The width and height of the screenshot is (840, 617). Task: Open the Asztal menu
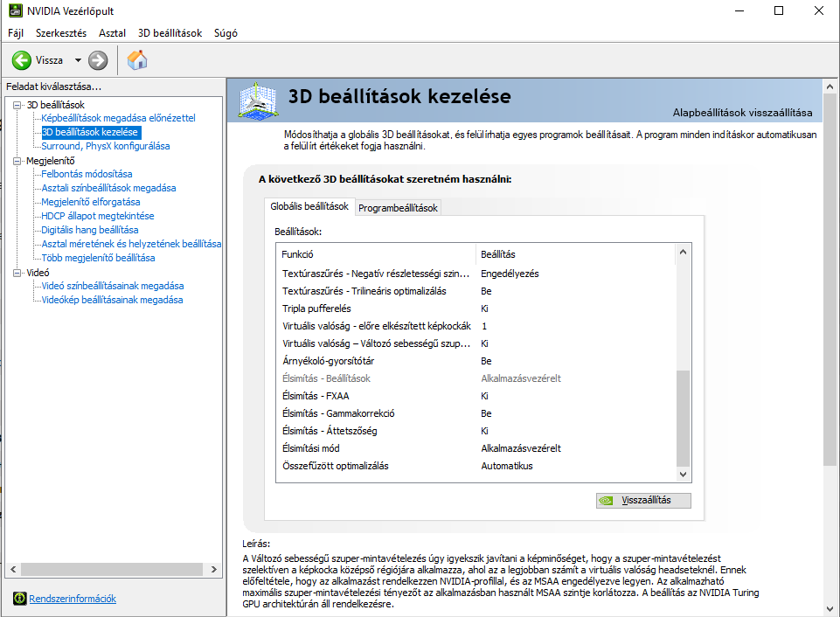click(112, 33)
